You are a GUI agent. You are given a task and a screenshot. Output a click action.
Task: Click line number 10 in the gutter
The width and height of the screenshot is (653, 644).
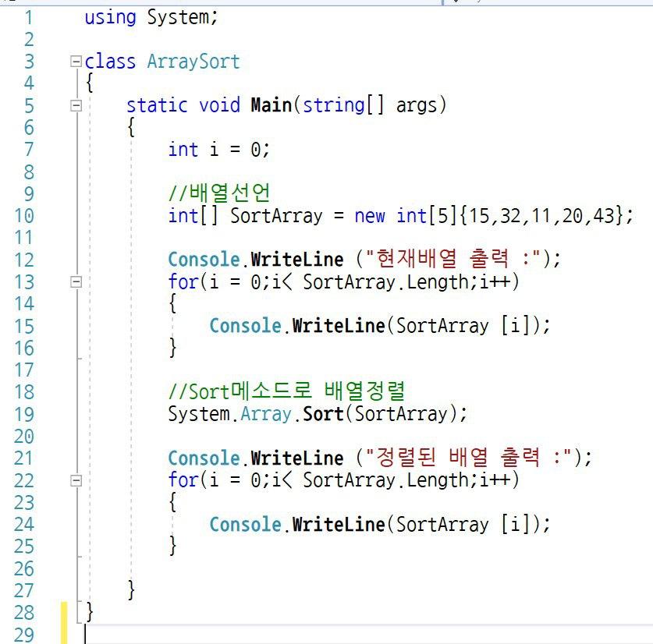(x=23, y=216)
